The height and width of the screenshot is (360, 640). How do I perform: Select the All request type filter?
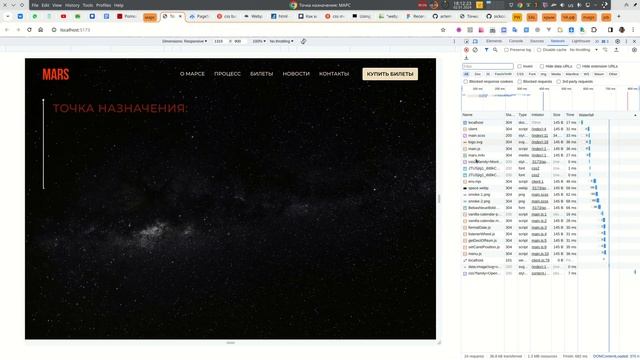point(466,74)
